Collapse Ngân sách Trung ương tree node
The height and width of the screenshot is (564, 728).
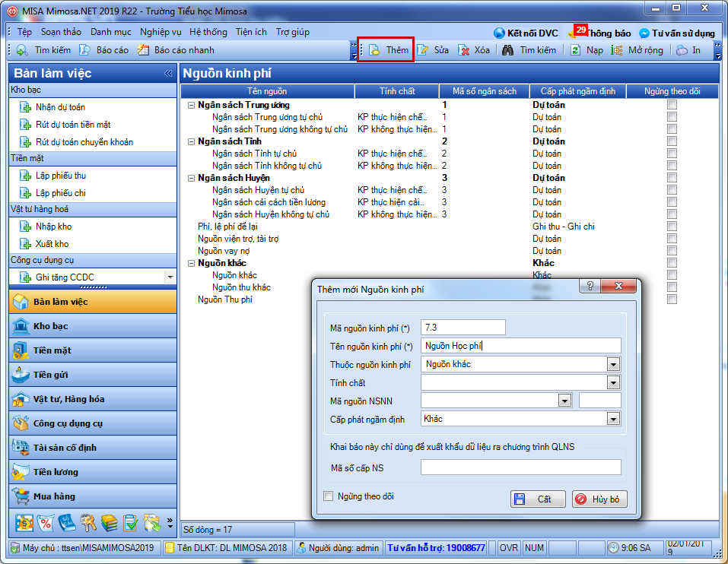pos(191,106)
